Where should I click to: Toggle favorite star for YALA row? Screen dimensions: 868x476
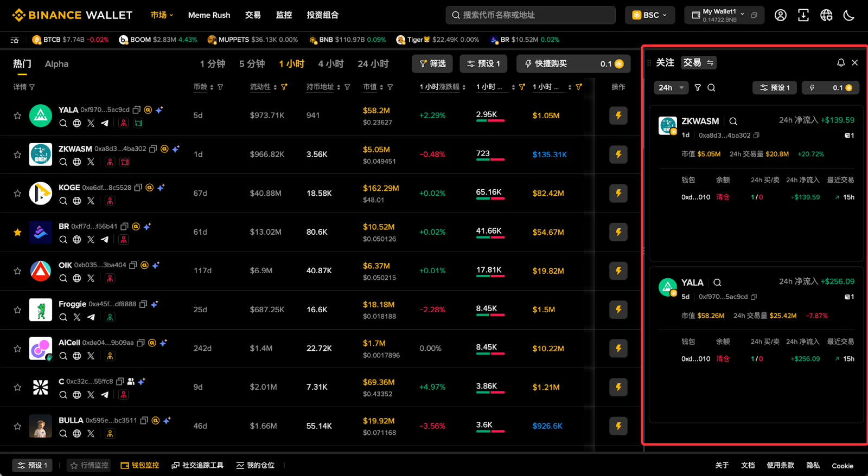(x=17, y=115)
